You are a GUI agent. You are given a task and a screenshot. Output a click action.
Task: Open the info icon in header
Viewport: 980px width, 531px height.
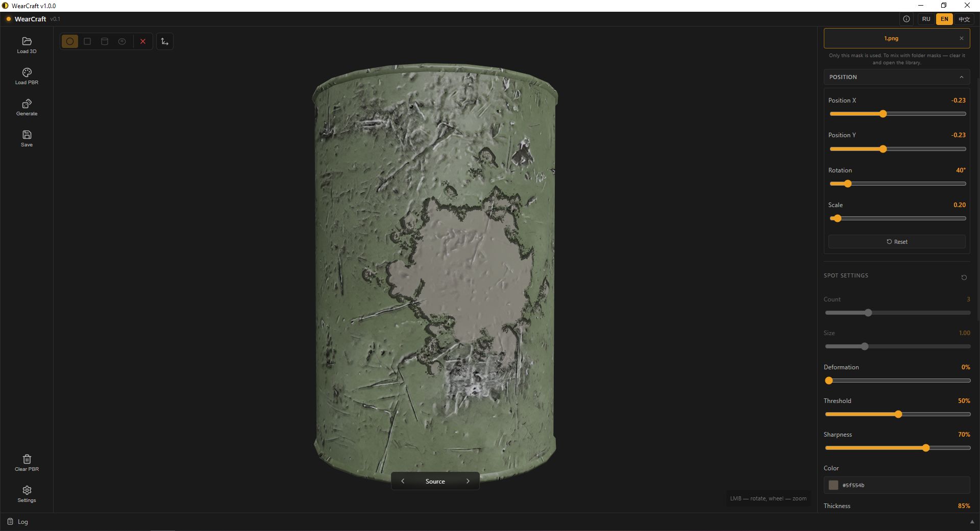(x=906, y=19)
